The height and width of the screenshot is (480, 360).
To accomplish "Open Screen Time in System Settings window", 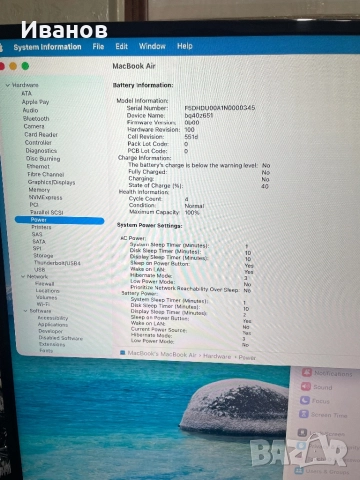I will click(x=323, y=415).
